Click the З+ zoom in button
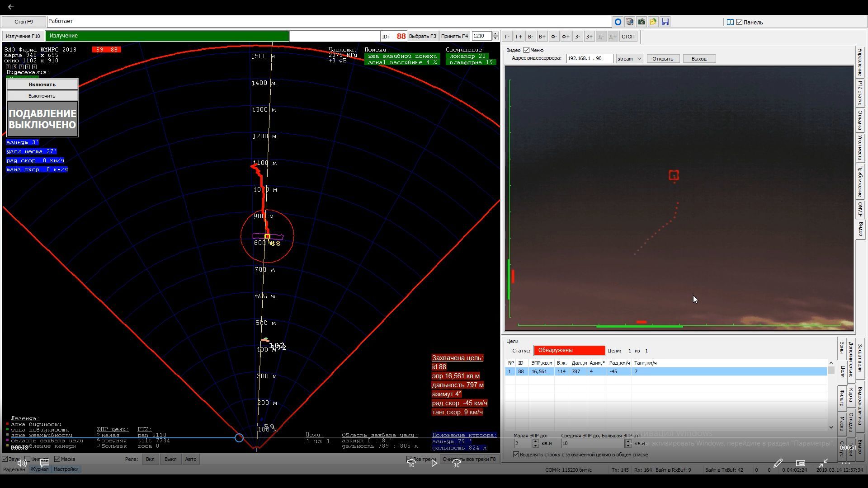 point(589,37)
